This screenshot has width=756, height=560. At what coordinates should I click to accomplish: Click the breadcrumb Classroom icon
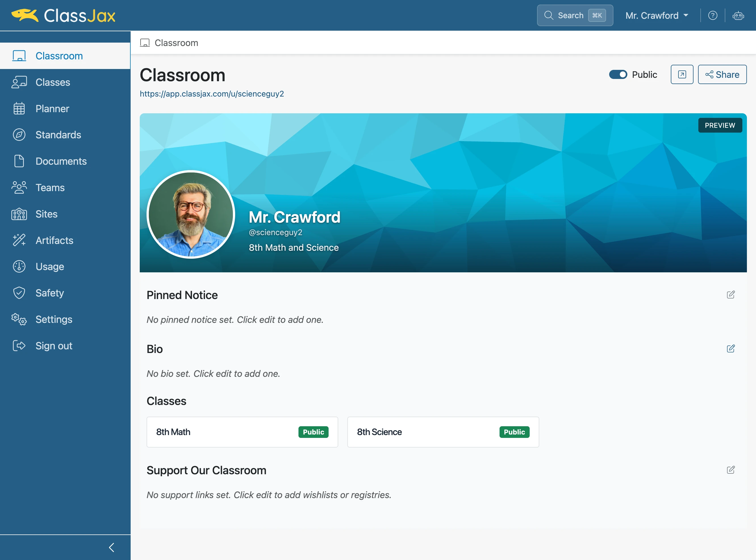tap(145, 43)
